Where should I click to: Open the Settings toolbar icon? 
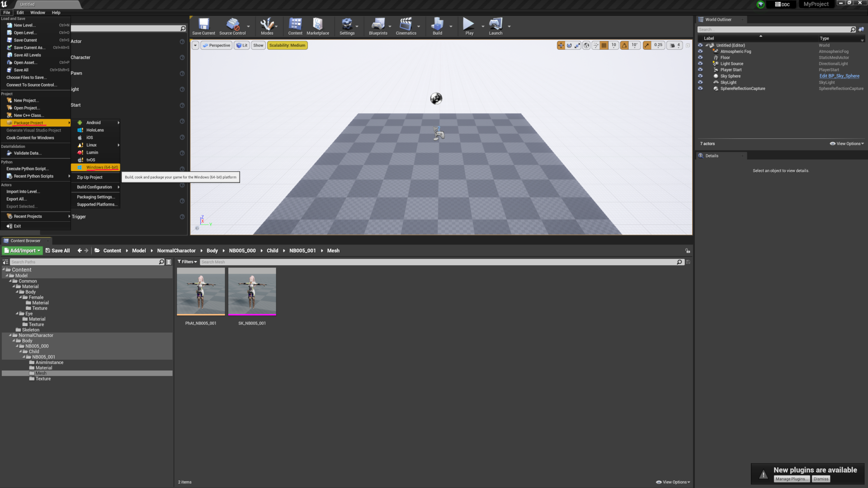tap(347, 26)
